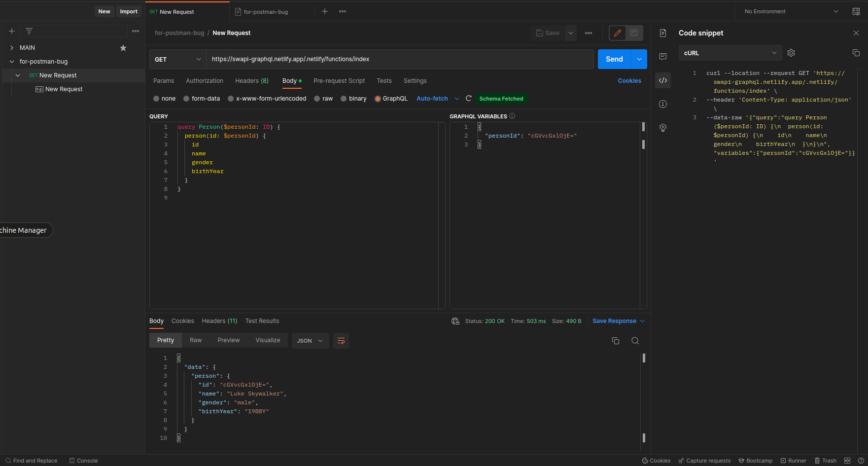Copy response body to clipboard

pos(616,341)
